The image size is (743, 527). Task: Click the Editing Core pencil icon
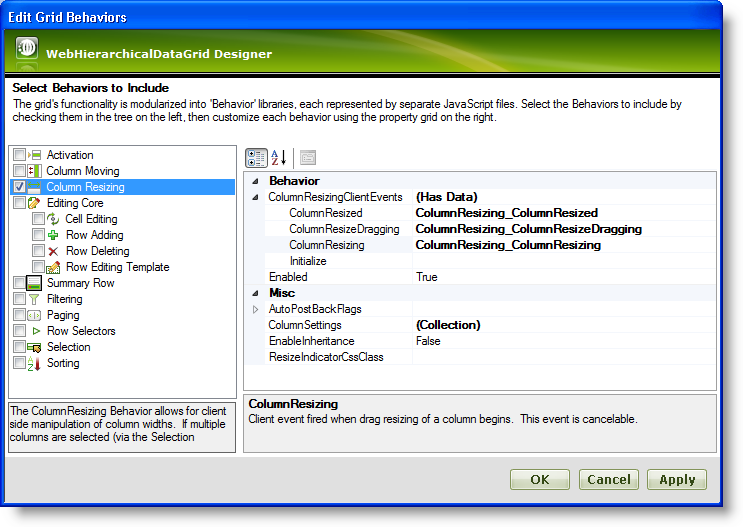[x=34, y=203]
